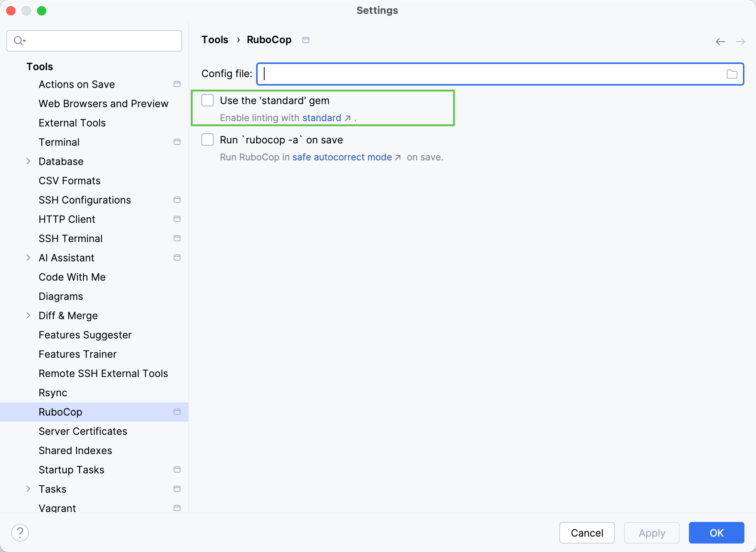Image resolution: width=756 pixels, height=552 pixels.
Task: Expand the Diff & Merge node
Action: pos(28,315)
